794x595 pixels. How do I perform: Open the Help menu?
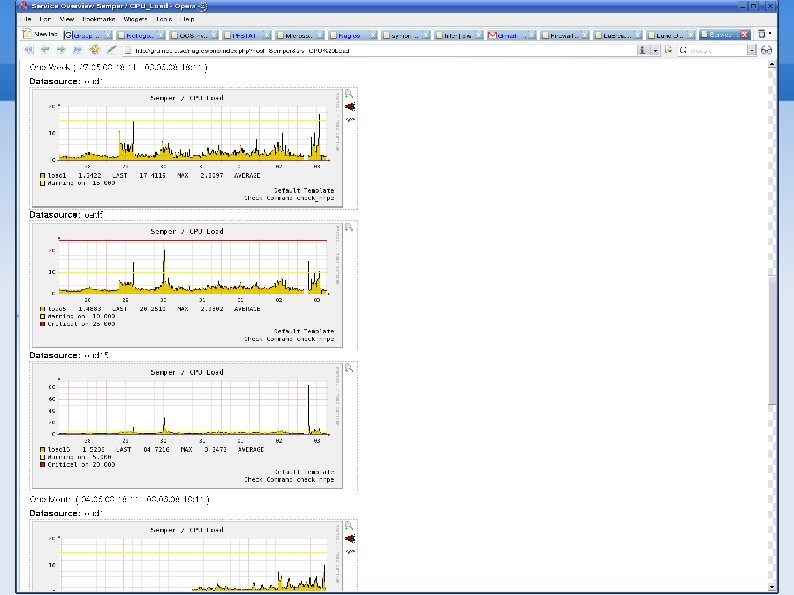[x=188, y=19]
